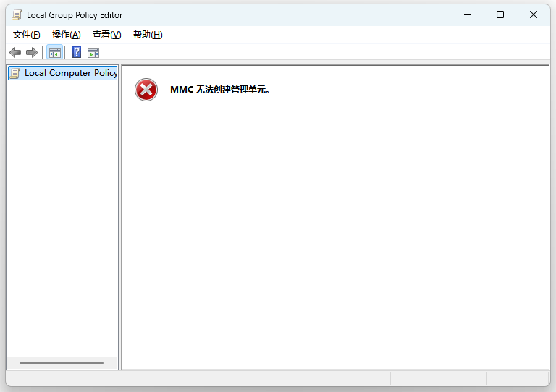Select the Local Computer Policy tree node
This screenshot has width=556, height=392.
pos(63,73)
